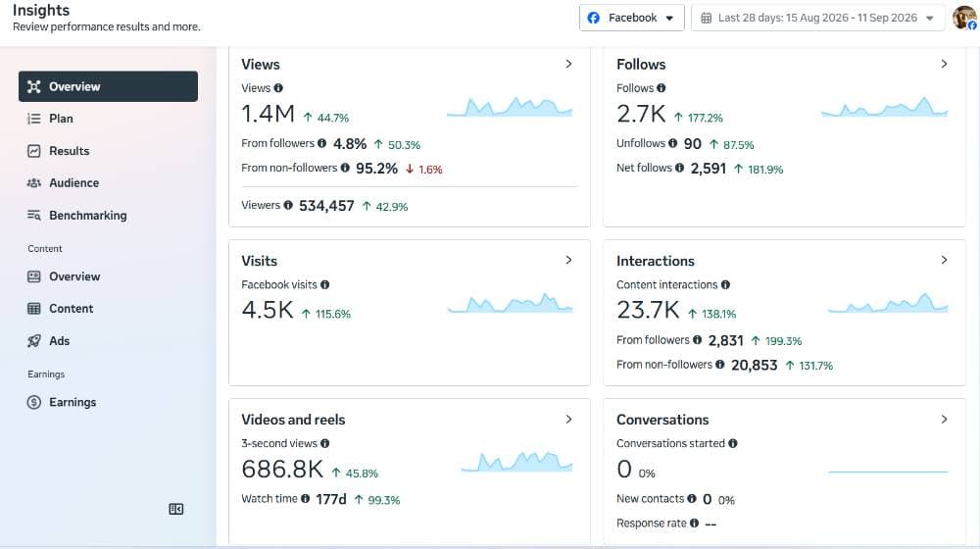Click the Videos and reels heading
Image resolution: width=980 pixels, height=549 pixels.
(x=293, y=420)
